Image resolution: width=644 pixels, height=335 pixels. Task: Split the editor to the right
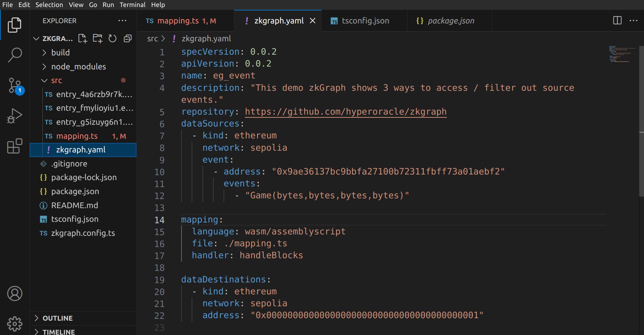(x=617, y=20)
